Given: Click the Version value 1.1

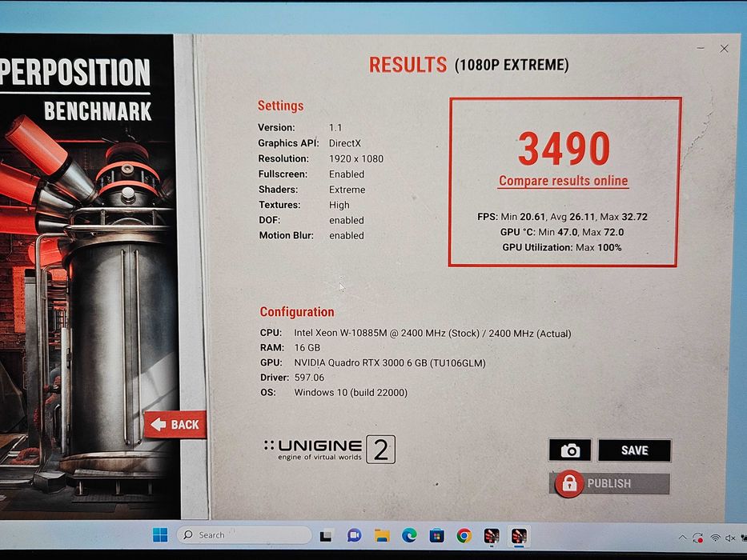Looking at the screenshot, I should click(335, 128).
